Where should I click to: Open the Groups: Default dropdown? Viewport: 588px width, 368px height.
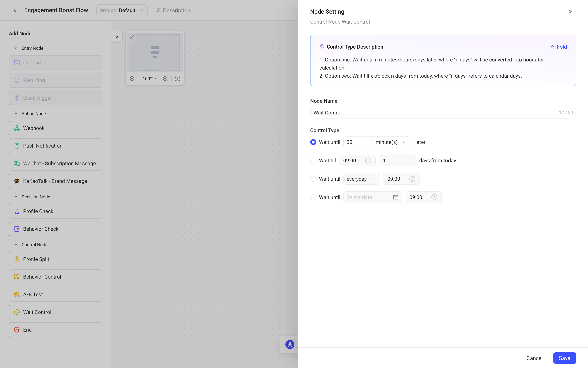coord(122,10)
